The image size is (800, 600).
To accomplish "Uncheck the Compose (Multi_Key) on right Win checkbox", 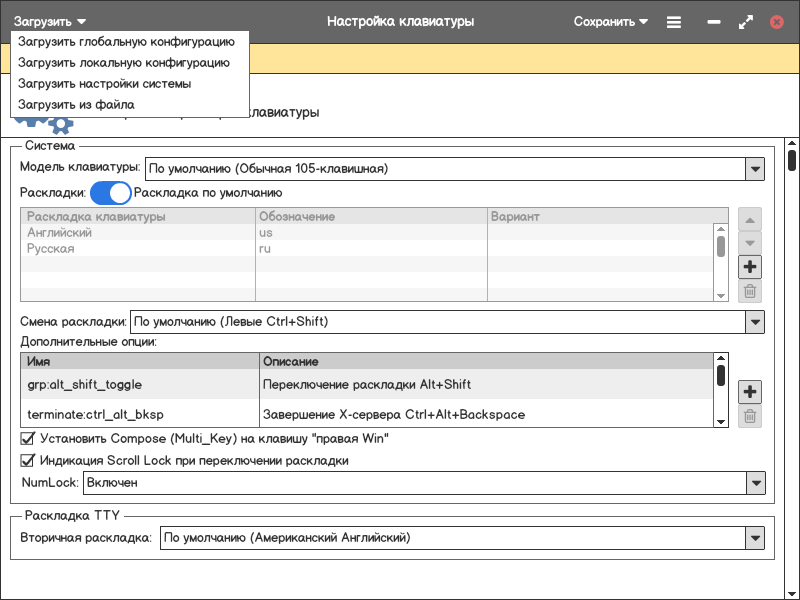I will [28, 438].
